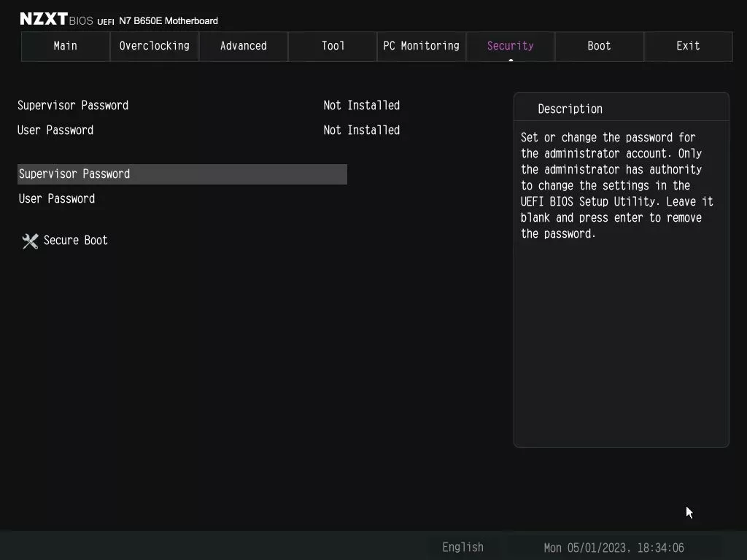Switch to the Exit tab
The width and height of the screenshot is (747, 560).
[688, 46]
